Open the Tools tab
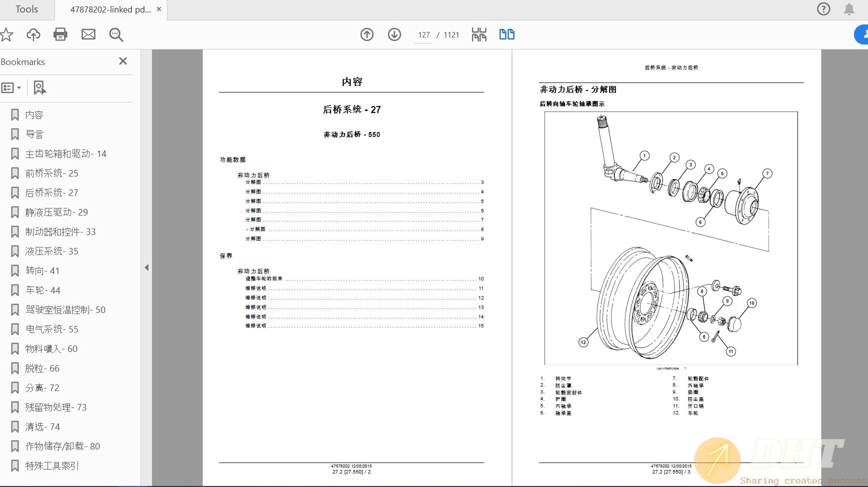Viewport: 868px width, 487px height. tap(26, 9)
